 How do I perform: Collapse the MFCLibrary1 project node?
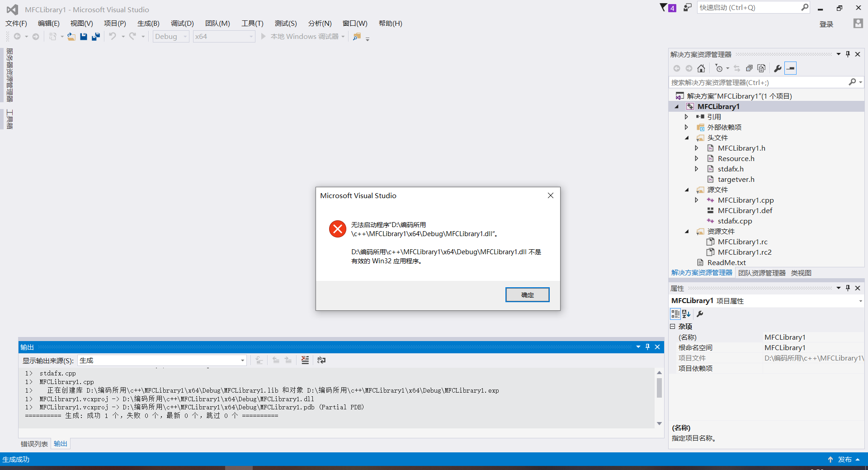tap(677, 107)
